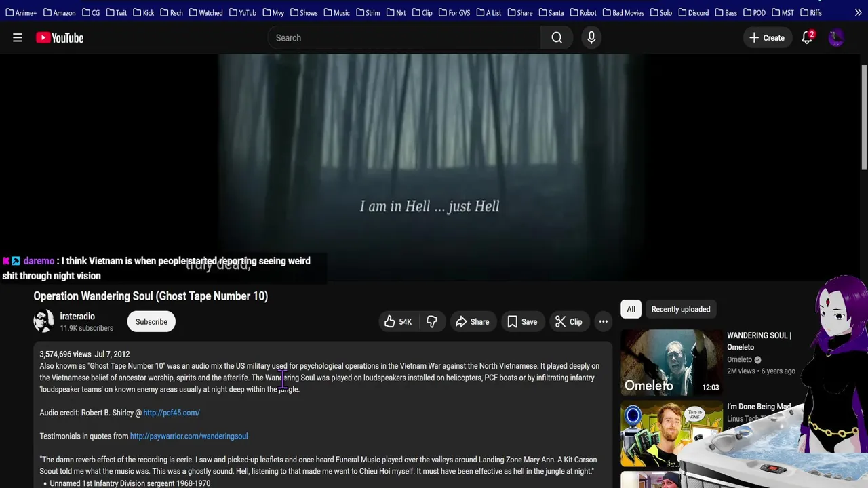Image resolution: width=868 pixels, height=488 pixels.
Task: Open the account avatar menu
Action: pyautogui.click(x=836, y=38)
